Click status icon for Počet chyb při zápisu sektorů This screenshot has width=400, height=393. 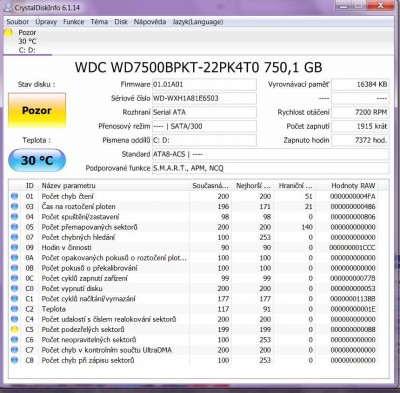click(14, 360)
